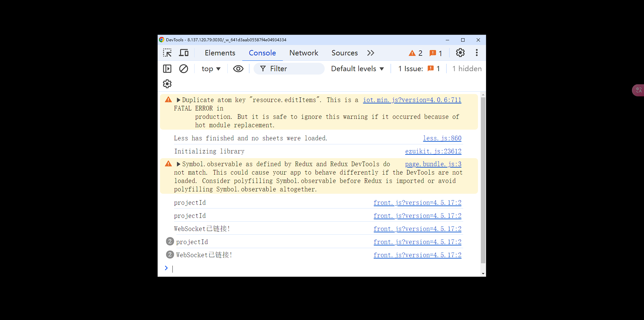Click the 1 Issue badge in the console toolbar
Image resolution: width=644 pixels, height=320 pixels.
(x=419, y=69)
